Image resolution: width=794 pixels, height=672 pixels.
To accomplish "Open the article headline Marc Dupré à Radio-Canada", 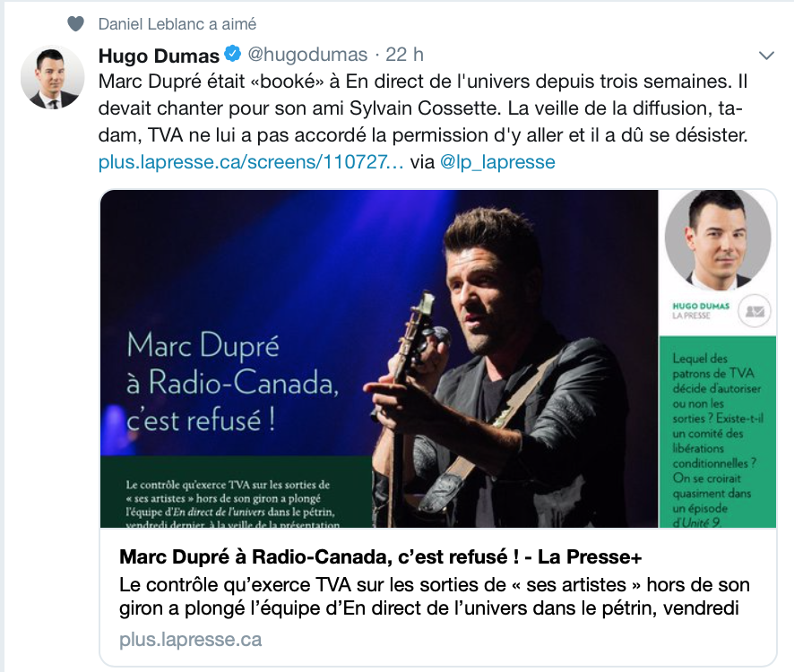I will 380,556.
